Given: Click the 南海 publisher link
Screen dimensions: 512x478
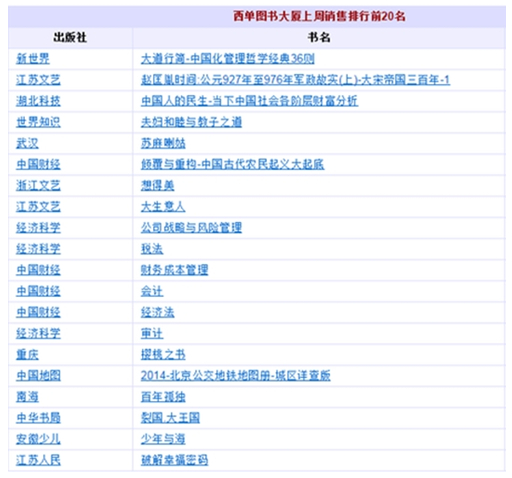Looking at the screenshot, I should (x=27, y=397).
